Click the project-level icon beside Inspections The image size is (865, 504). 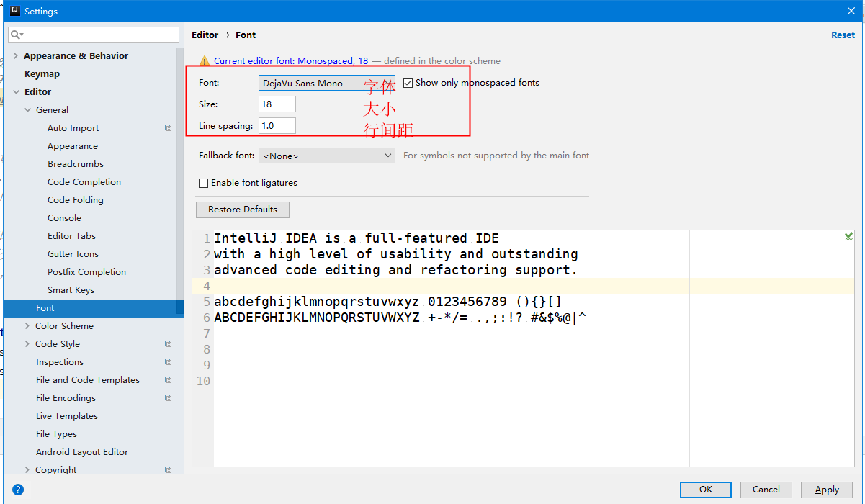tap(168, 362)
